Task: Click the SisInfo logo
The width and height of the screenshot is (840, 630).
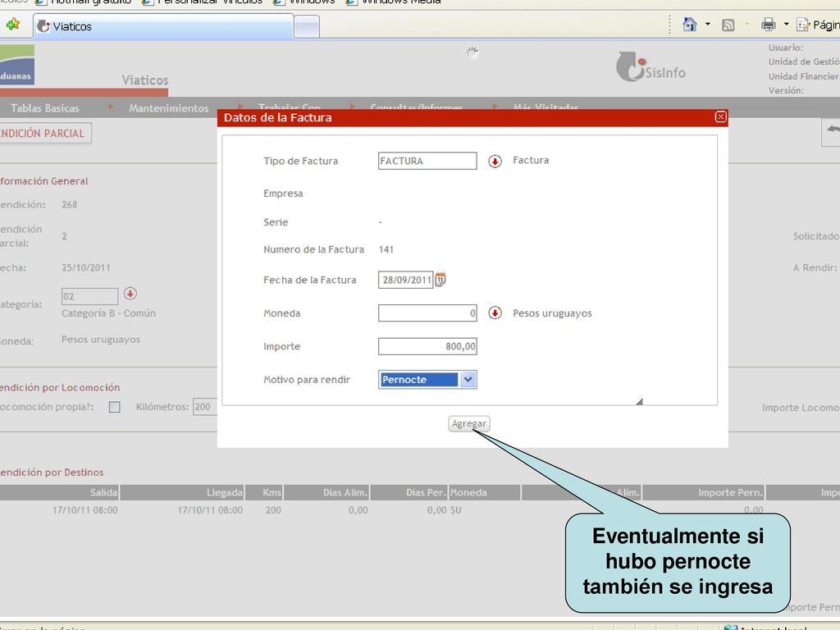Action: pos(651,67)
